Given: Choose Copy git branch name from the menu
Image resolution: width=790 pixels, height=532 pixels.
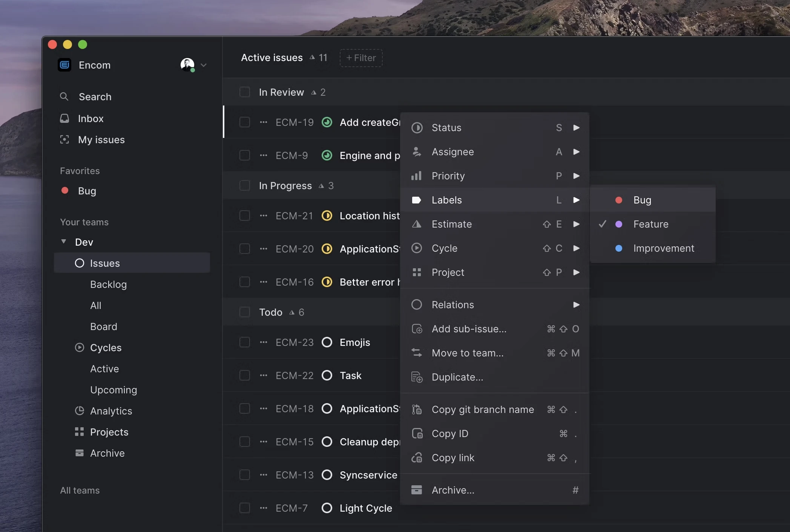Looking at the screenshot, I should 483,410.
